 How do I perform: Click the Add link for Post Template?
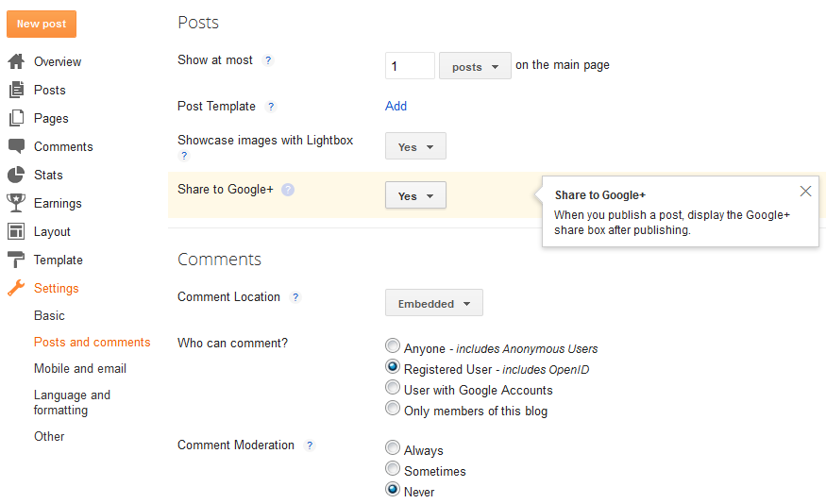(396, 107)
